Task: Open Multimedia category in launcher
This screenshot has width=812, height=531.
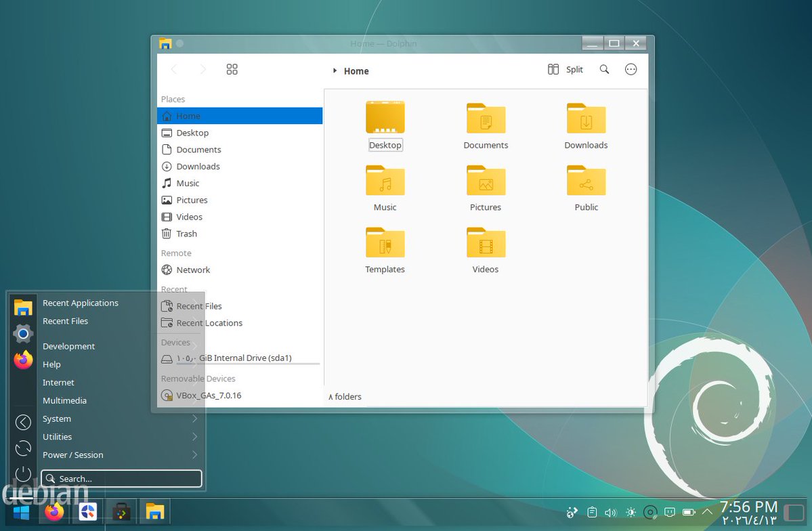Action: pyautogui.click(x=121, y=401)
